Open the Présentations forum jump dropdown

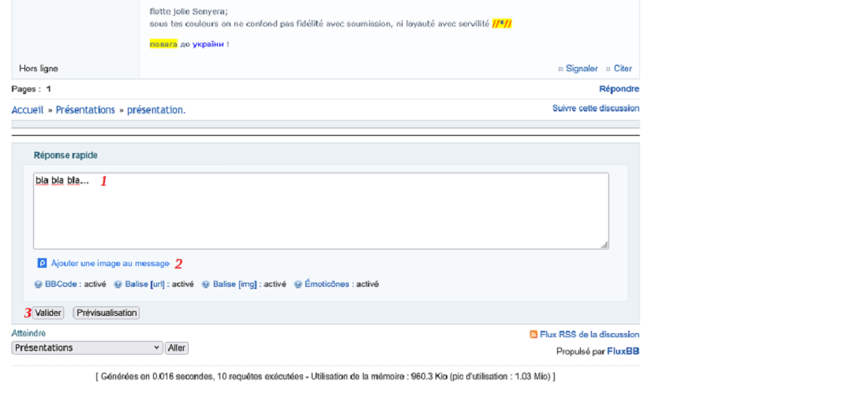tap(87, 348)
